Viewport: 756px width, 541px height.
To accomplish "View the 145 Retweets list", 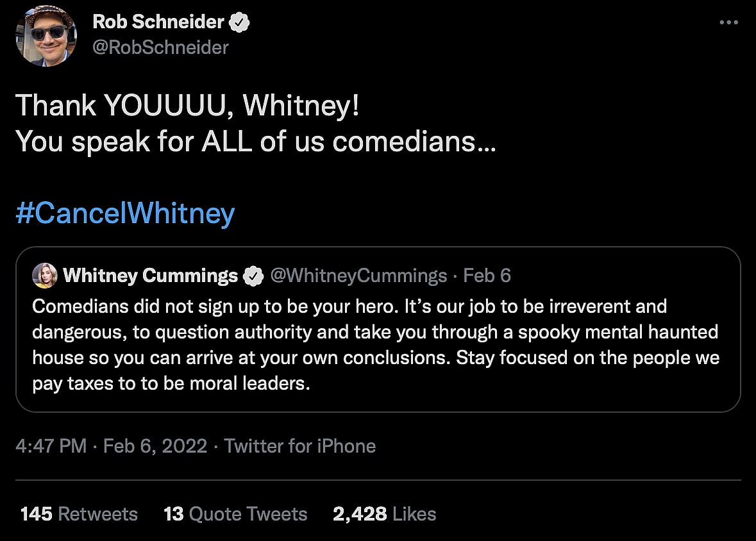I will point(79,514).
